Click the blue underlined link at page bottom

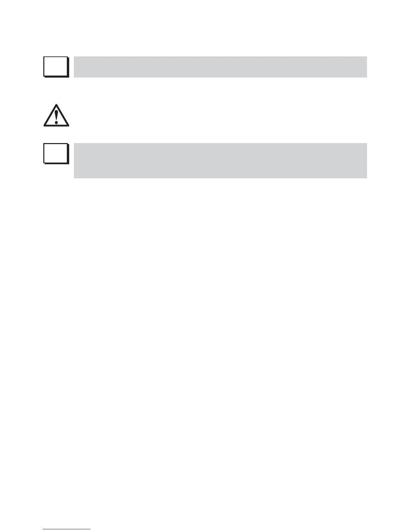coord(66,529)
